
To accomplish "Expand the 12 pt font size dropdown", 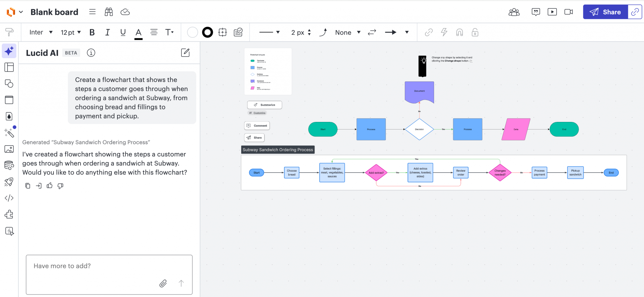I will [x=71, y=32].
